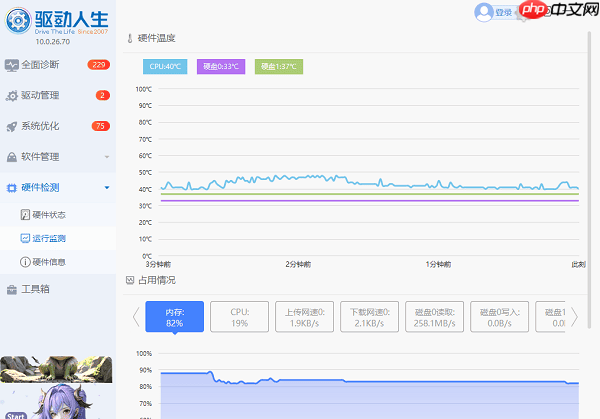Click the user avatar icon

point(484,12)
